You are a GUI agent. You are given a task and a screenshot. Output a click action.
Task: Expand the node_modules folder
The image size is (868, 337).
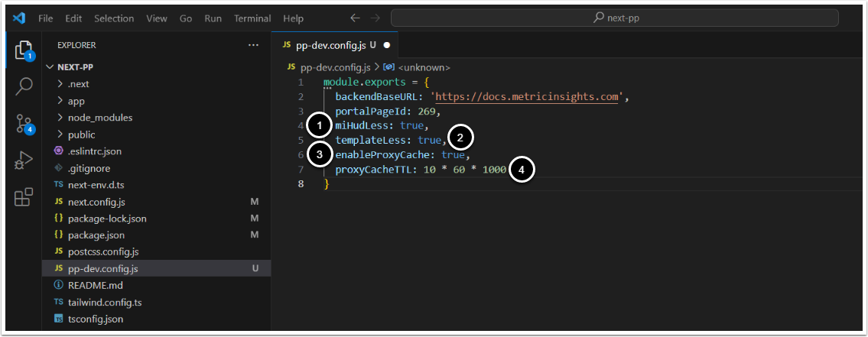[x=99, y=118]
